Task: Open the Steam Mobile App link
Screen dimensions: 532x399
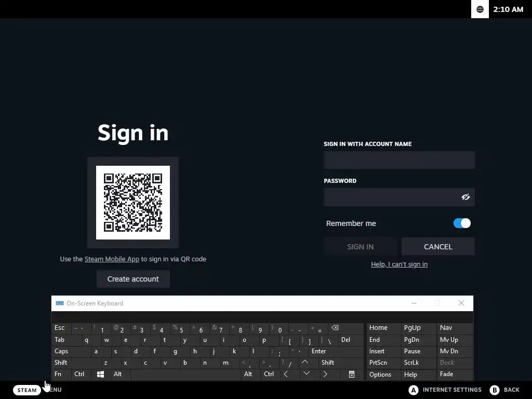Action: pos(112,259)
